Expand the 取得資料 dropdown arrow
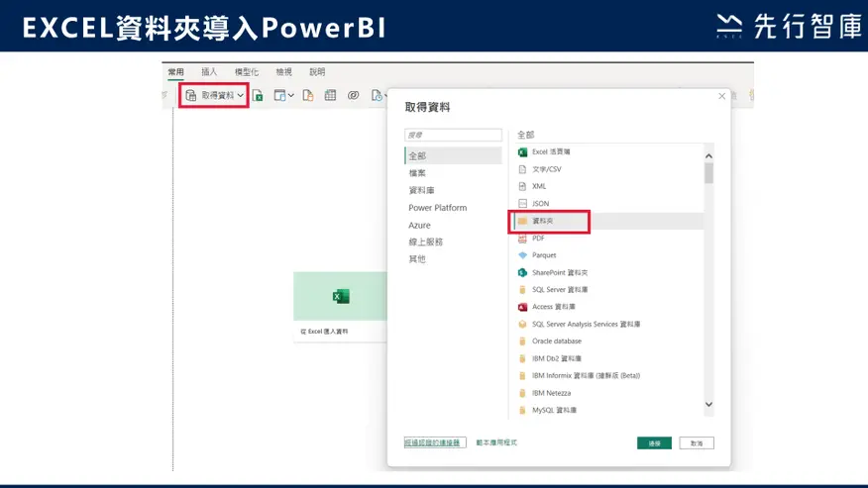This screenshot has width=868, height=488. (x=240, y=96)
